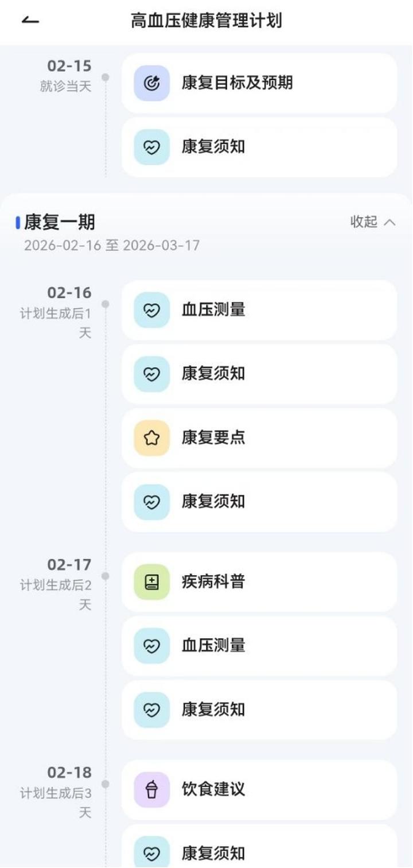Tap the 收起 collapse label
The image size is (413, 868).
coord(364,222)
